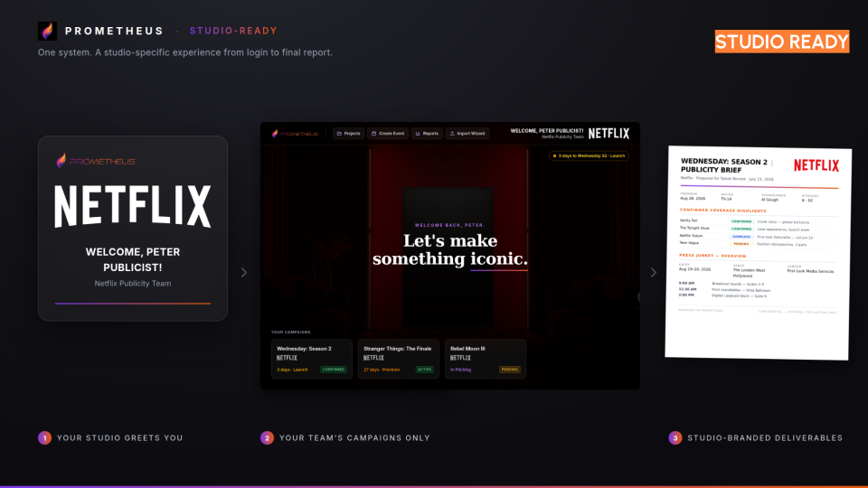
Task: Click the red Netflix logo on the publicity brief
Action: (x=816, y=165)
